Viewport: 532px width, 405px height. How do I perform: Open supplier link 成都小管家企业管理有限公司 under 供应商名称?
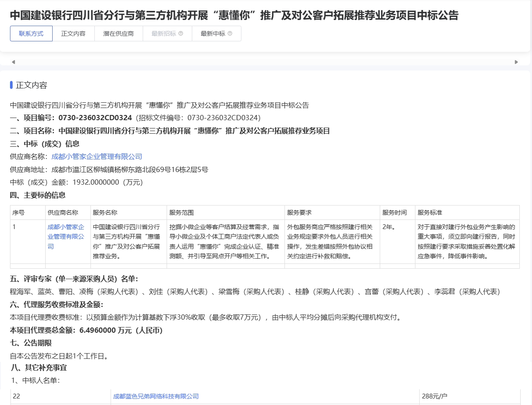pos(97,156)
